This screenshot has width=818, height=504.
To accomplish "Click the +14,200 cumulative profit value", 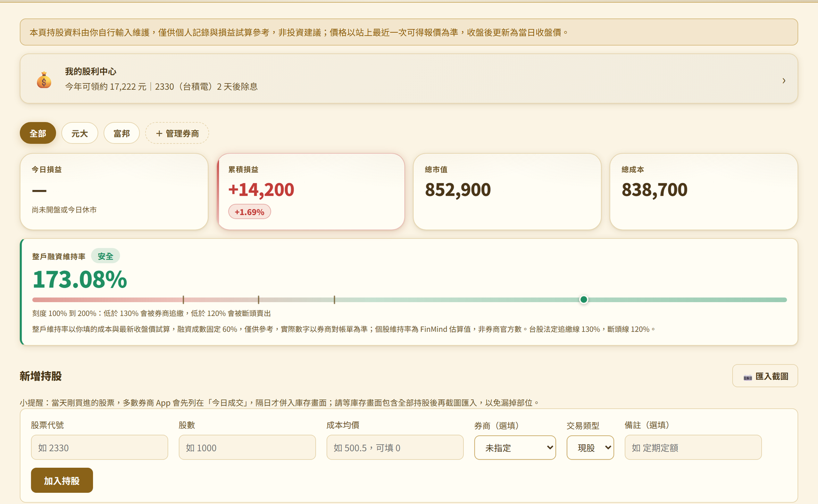I will click(261, 190).
